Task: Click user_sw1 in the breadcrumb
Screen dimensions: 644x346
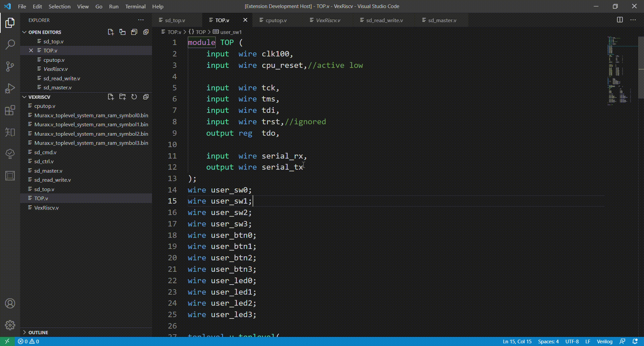Action: pos(231,32)
